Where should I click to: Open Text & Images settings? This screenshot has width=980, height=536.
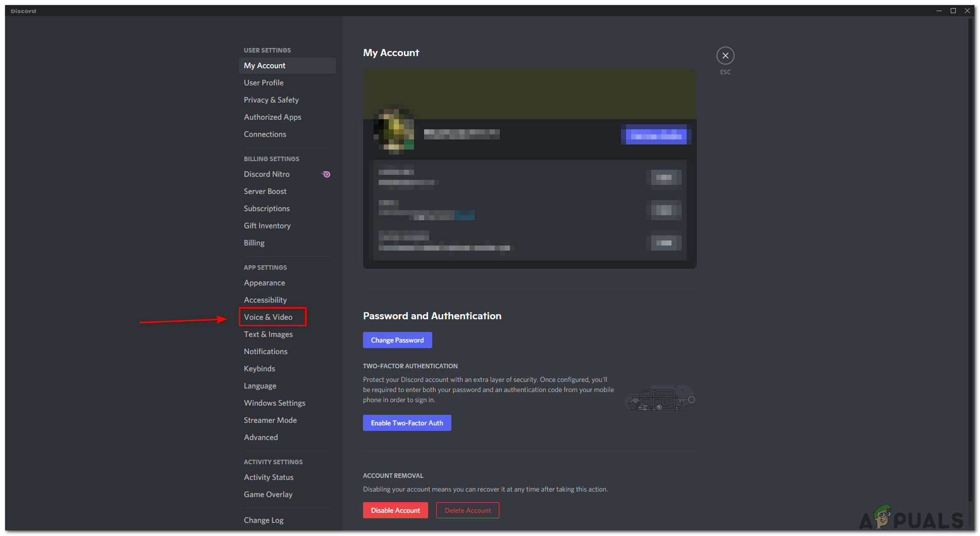287,334
